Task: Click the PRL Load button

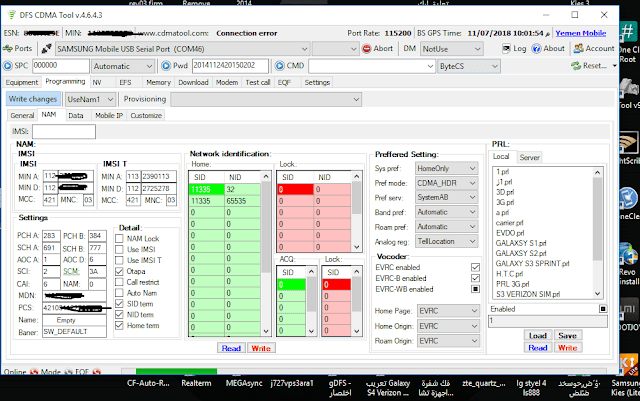Action: point(538,336)
